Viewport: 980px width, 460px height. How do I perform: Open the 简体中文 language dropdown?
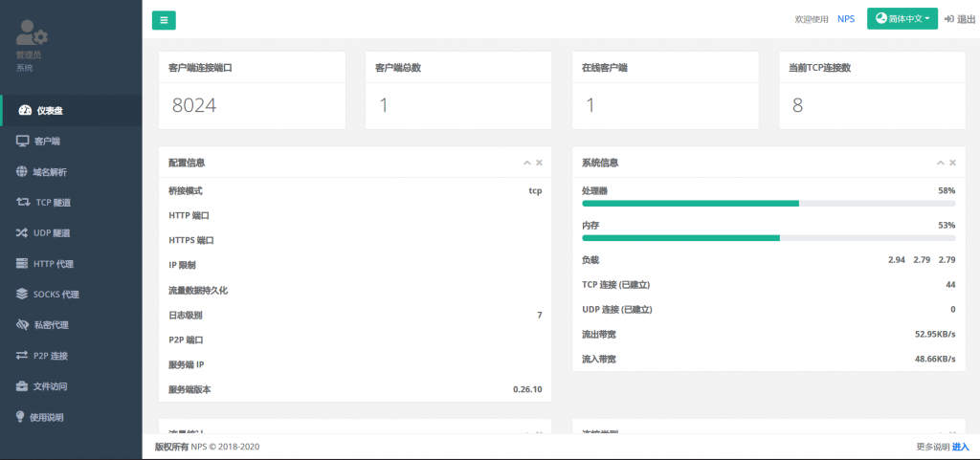(x=902, y=19)
